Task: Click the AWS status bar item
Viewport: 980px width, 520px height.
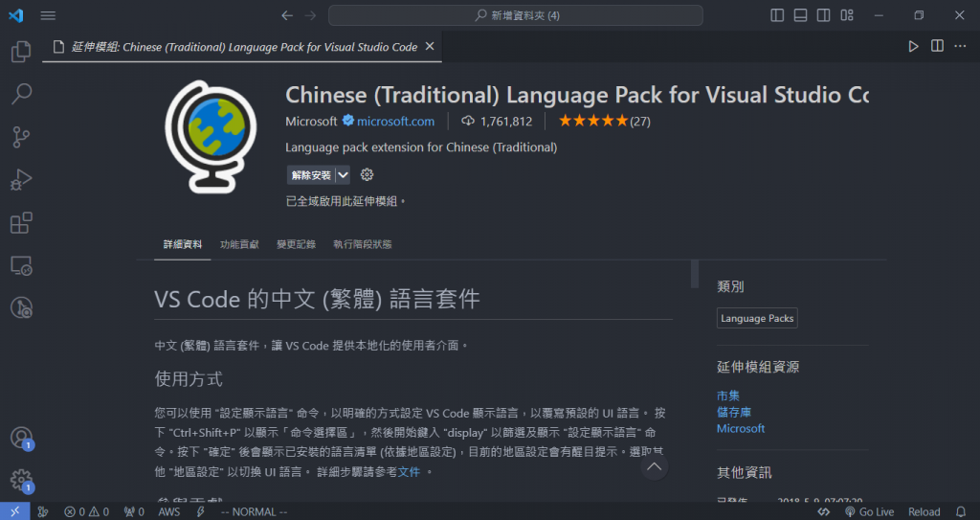Action: [168, 512]
